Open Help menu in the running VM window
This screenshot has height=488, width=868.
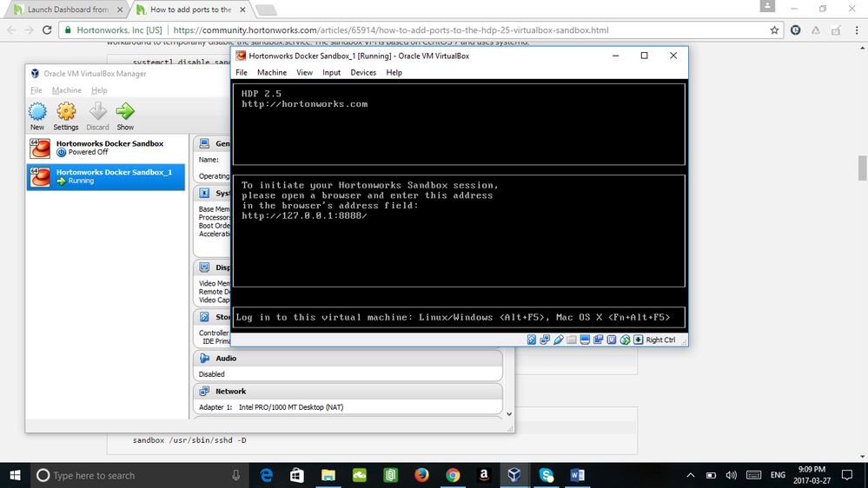click(x=394, y=72)
